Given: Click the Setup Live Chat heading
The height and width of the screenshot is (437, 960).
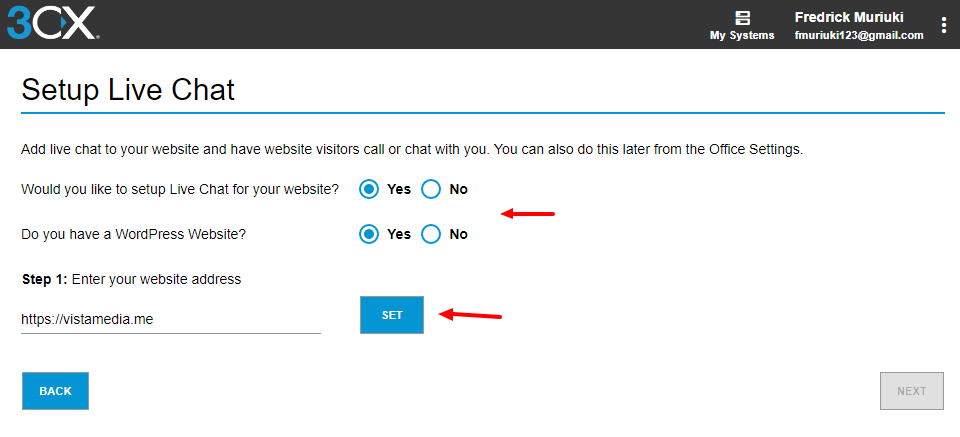Looking at the screenshot, I should click(128, 90).
